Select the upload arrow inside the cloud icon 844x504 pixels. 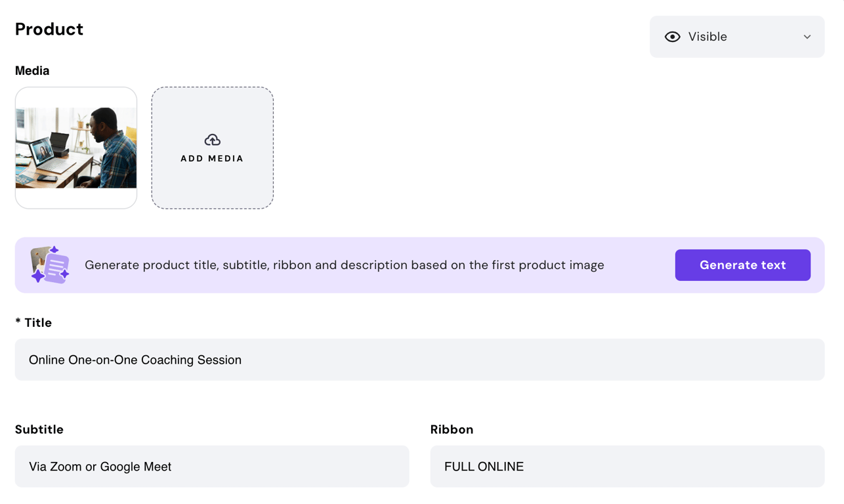coord(212,140)
